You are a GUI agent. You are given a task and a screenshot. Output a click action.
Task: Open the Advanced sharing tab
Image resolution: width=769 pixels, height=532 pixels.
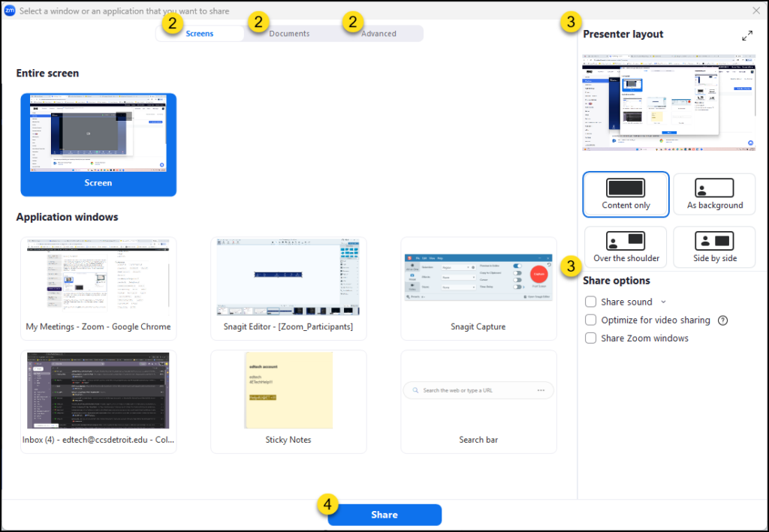tap(379, 33)
